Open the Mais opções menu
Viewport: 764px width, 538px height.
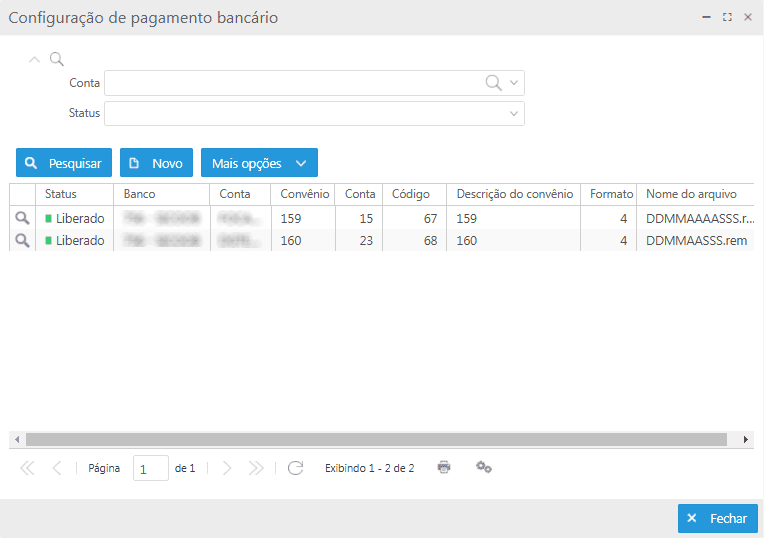pyautogui.click(x=259, y=163)
